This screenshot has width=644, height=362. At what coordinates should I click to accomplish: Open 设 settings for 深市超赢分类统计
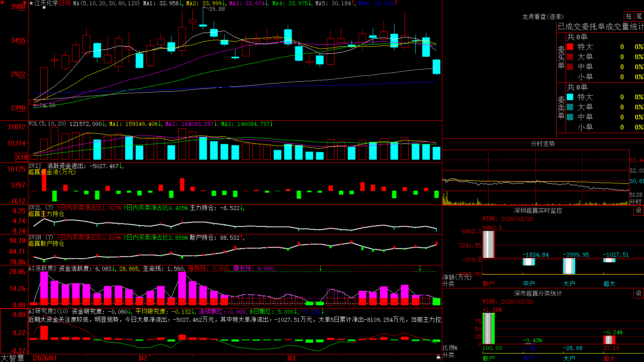click(639, 293)
